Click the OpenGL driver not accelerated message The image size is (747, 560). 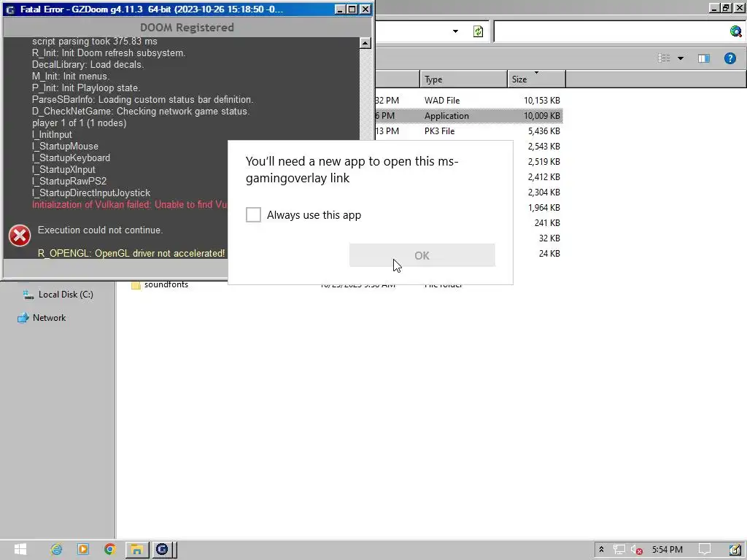point(131,253)
